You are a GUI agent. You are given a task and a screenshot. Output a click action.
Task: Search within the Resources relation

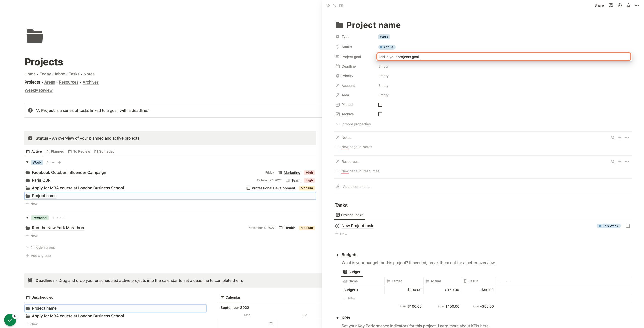pyautogui.click(x=613, y=162)
